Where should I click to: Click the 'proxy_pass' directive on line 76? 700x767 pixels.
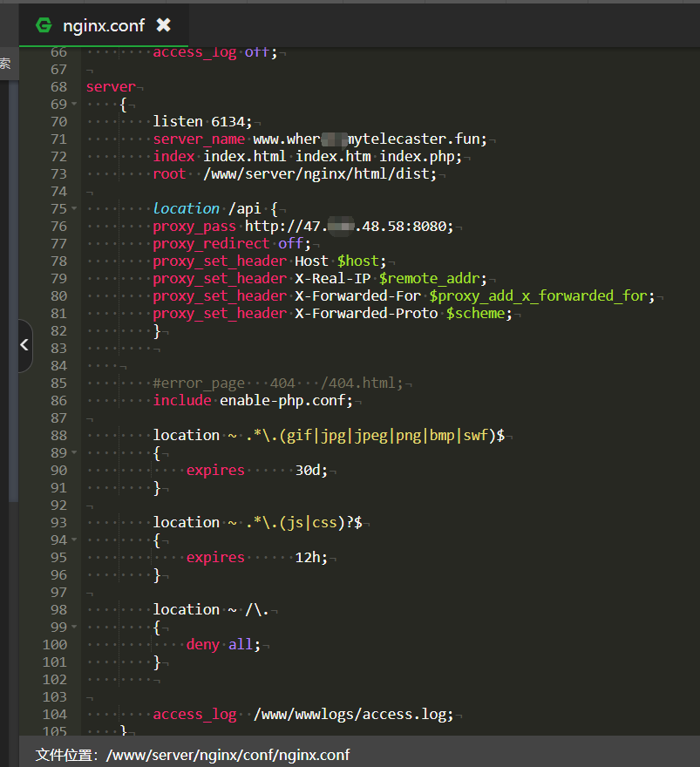tap(194, 227)
